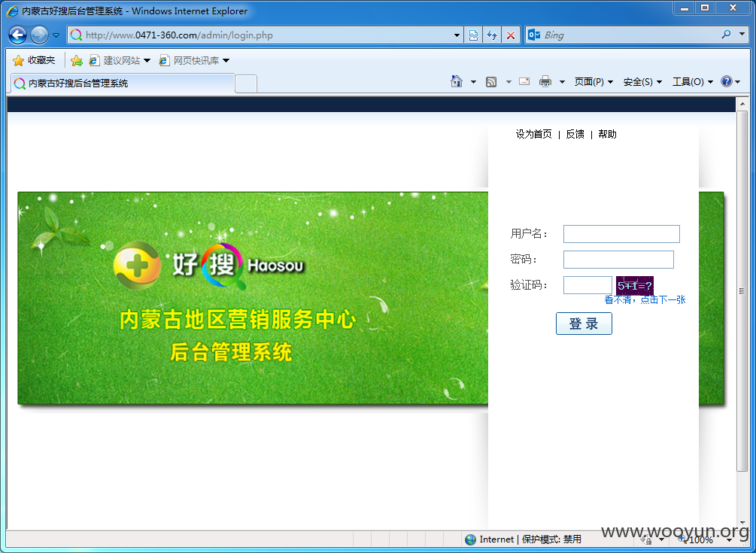Open recent pages dropdown beside Forward button
This screenshot has width=756, height=553.
pos(56,35)
